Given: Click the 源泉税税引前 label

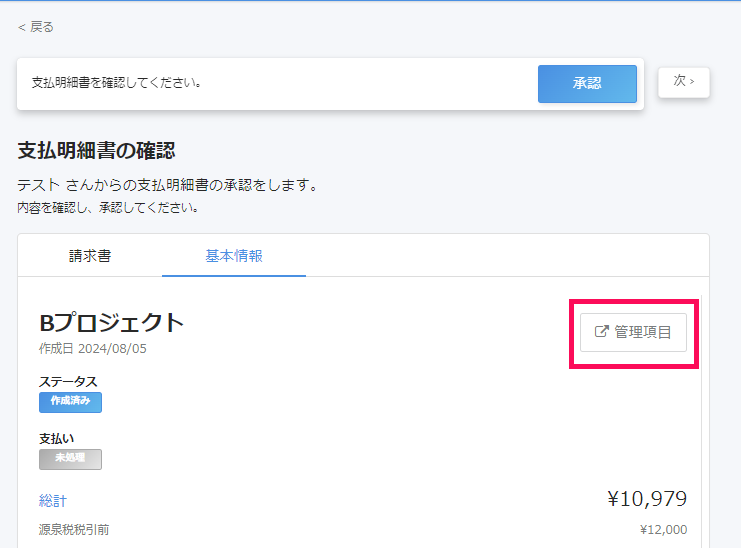Looking at the screenshot, I should coord(74,530).
